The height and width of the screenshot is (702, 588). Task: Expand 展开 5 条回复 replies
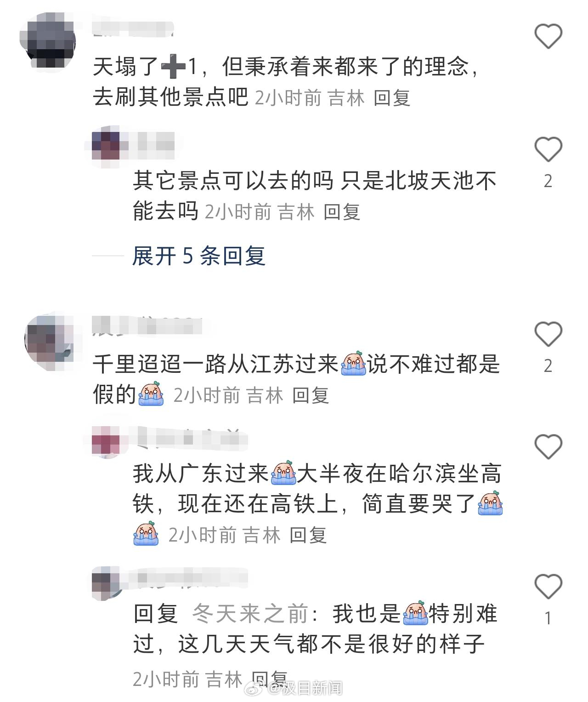[199, 256]
